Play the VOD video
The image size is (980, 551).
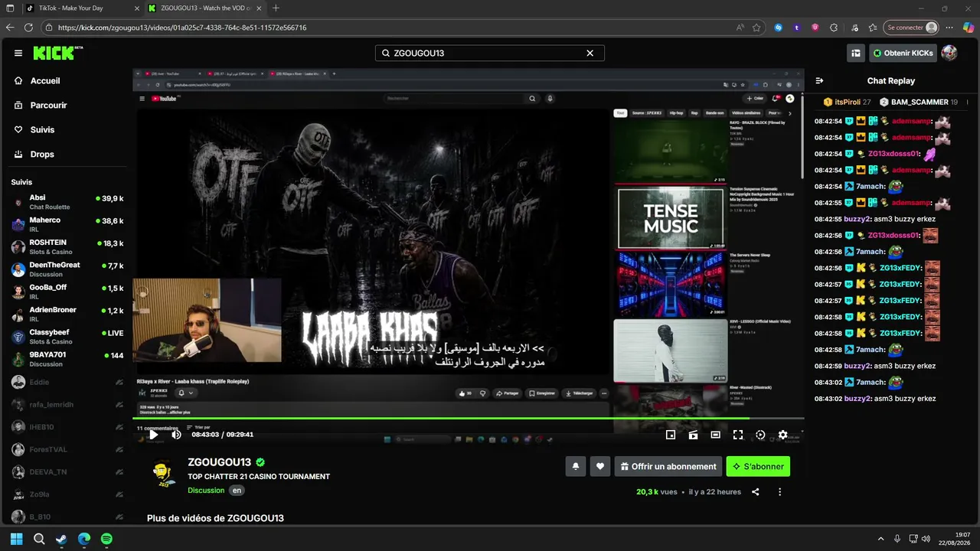point(153,435)
